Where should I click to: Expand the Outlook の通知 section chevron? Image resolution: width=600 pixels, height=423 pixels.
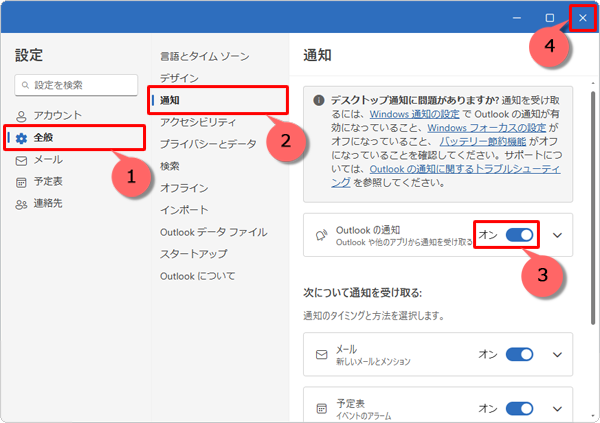pyautogui.click(x=558, y=235)
